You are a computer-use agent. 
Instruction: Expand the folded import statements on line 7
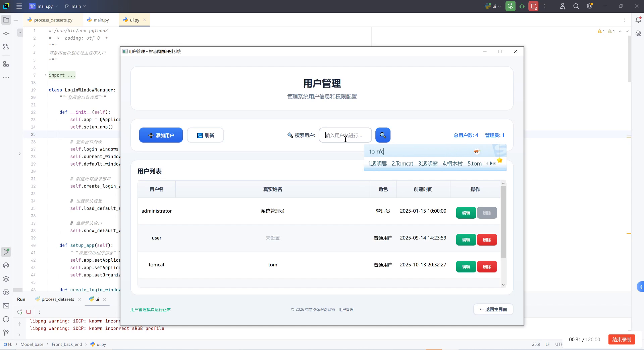(x=45, y=75)
